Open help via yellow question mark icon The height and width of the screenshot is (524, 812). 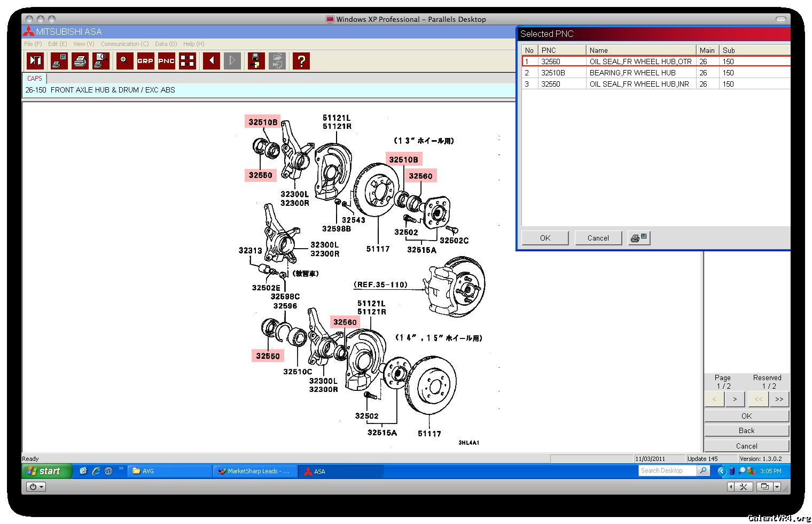301,60
